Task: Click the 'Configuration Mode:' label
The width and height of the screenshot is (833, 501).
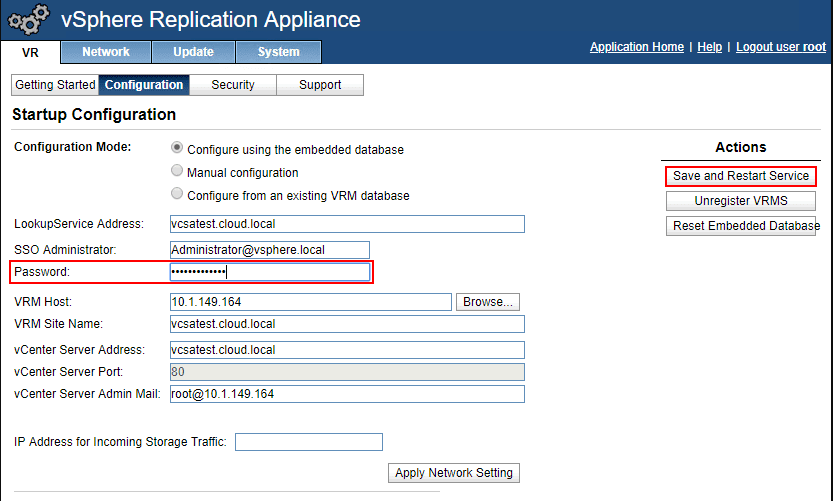Action: click(x=72, y=147)
